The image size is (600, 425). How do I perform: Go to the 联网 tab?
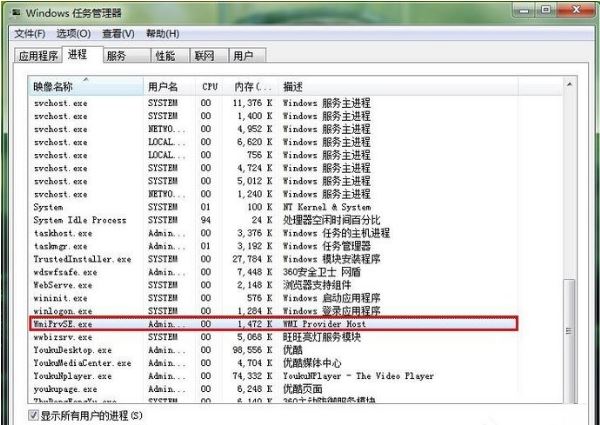[x=209, y=56]
